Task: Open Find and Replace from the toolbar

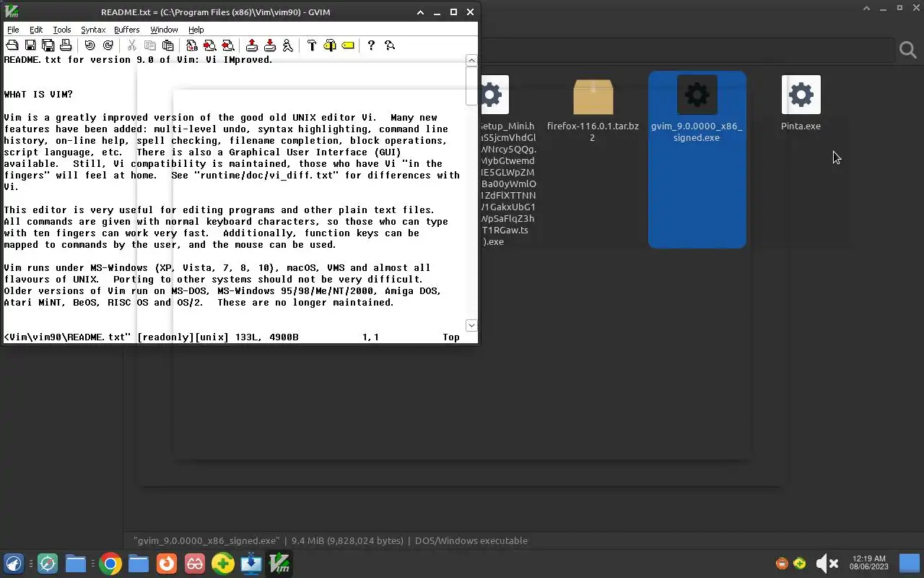Action: [x=192, y=46]
